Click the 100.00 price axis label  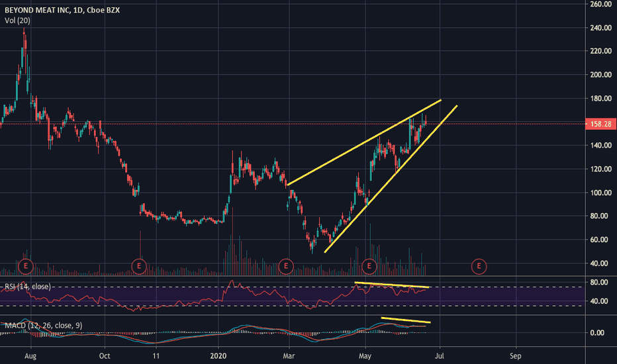pyautogui.click(x=601, y=193)
